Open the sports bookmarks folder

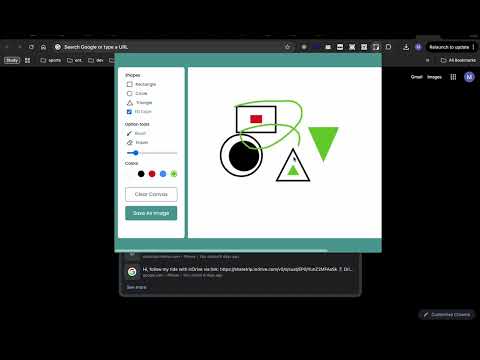tap(51, 60)
